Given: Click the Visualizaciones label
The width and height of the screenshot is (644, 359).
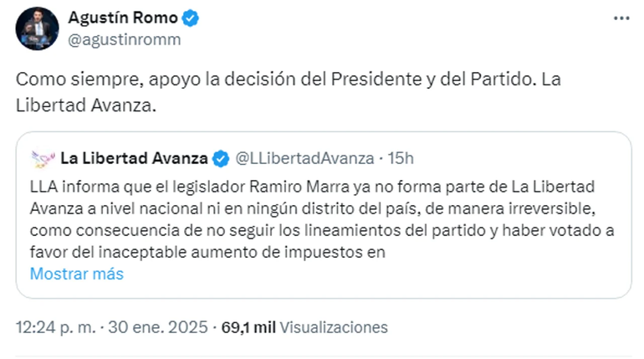Looking at the screenshot, I should [x=333, y=326].
